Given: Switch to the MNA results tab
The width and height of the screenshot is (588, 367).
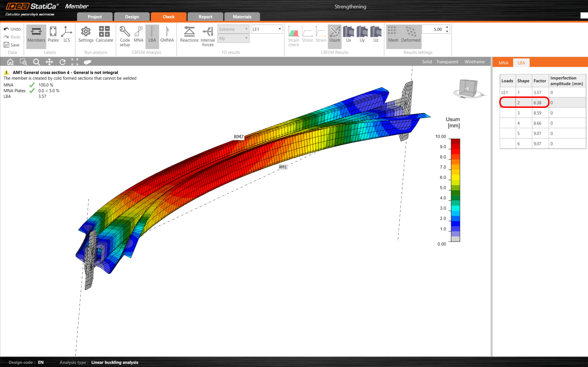Looking at the screenshot, I should tap(503, 63).
